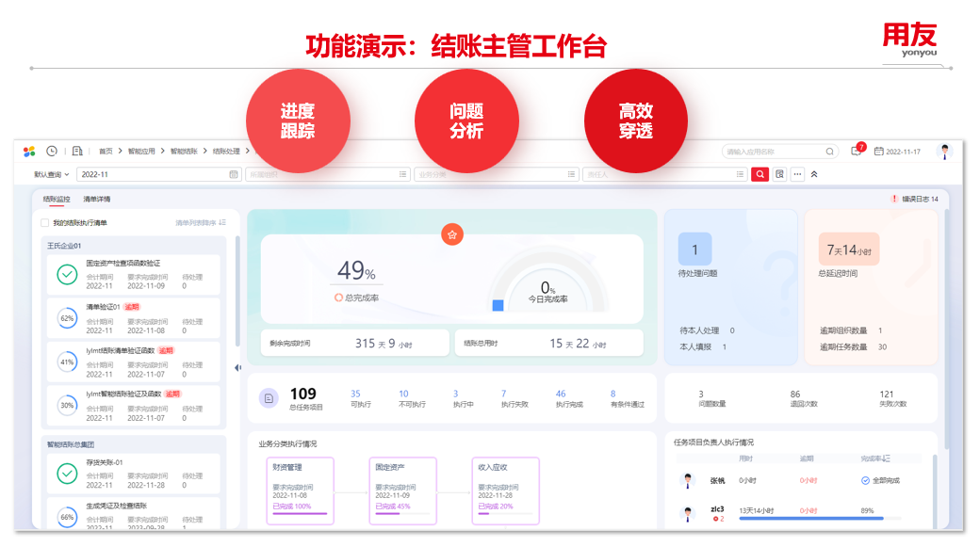The height and width of the screenshot is (547, 980).
Task: Click the 清单列表降序 sort link
Action: tap(198, 221)
